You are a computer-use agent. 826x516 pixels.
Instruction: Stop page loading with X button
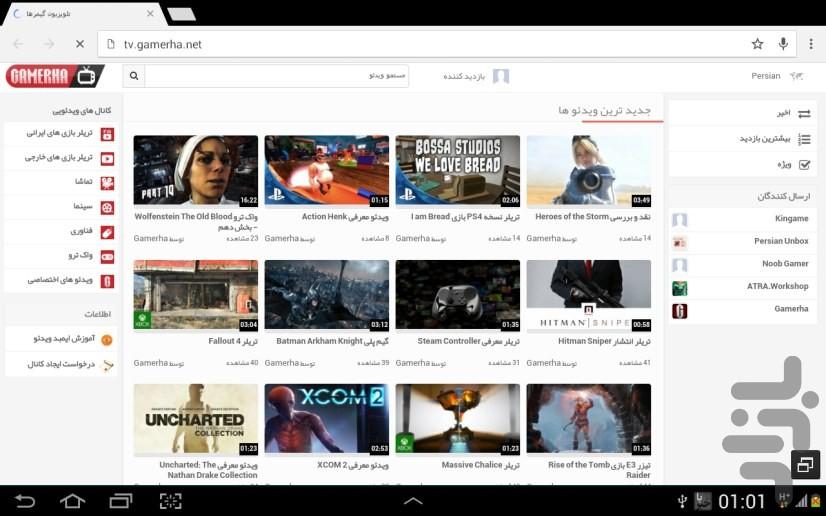80,44
